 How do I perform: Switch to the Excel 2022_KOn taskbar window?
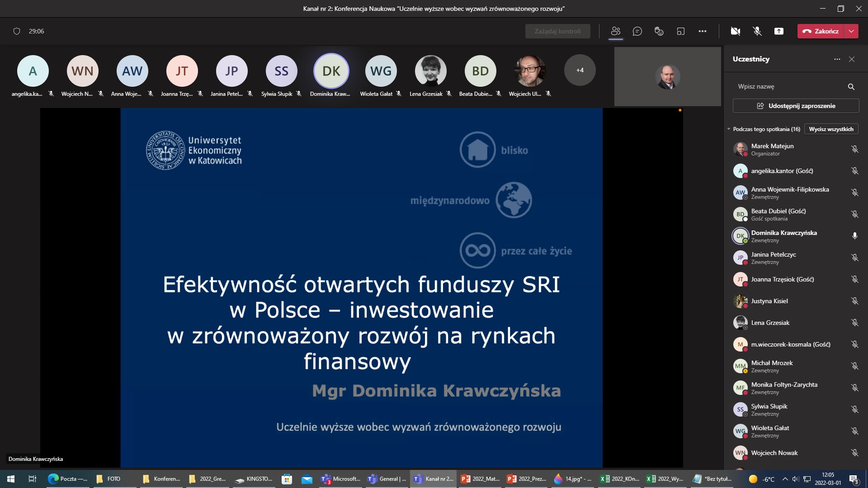click(x=619, y=479)
